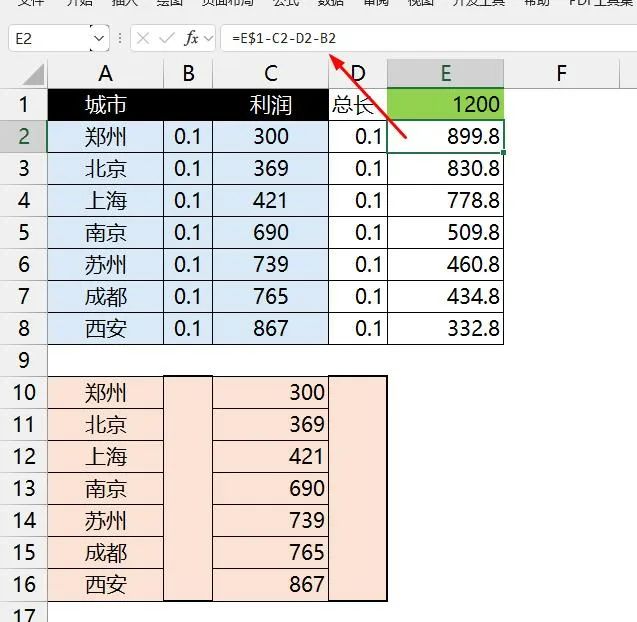The width and height of the screenshot is (637, 622).
Task: Select cell C6 with 739
Action: 271,264
